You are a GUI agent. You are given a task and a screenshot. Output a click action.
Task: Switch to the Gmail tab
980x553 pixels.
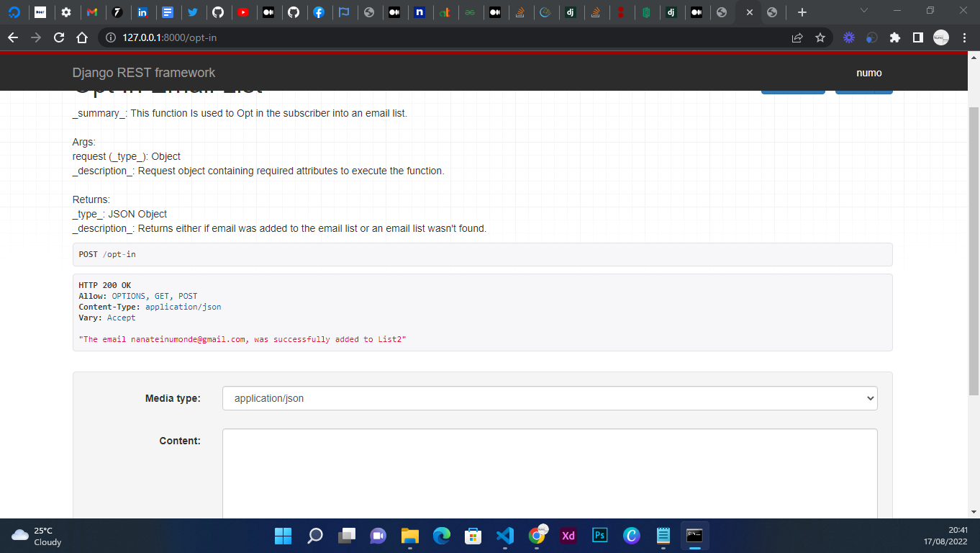(x=91, y=12)
